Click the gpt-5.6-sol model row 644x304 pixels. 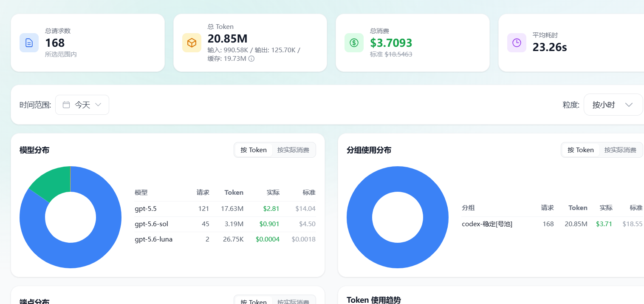point(225,224)
